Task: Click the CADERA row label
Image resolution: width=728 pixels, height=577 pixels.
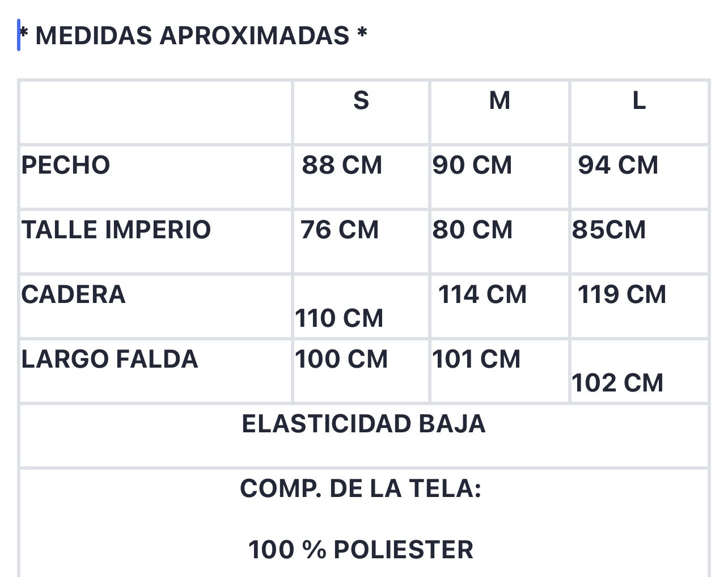Action: point(73,294)
